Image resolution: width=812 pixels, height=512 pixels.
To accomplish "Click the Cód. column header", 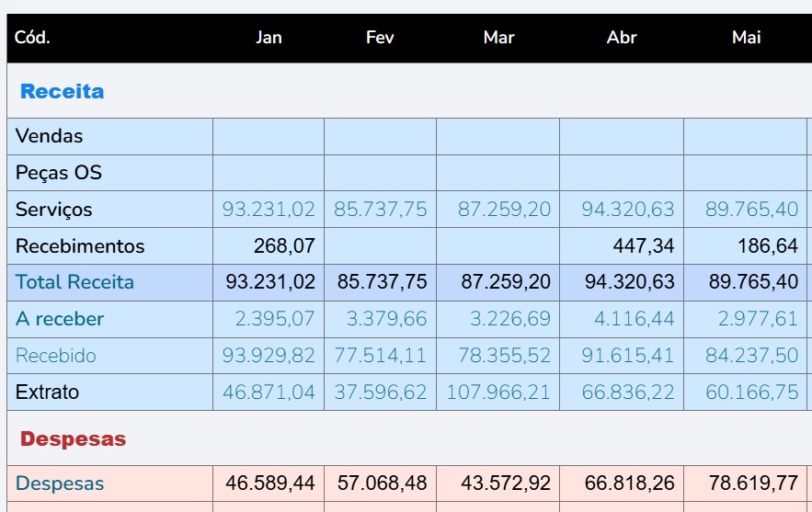I will [32, 38].
